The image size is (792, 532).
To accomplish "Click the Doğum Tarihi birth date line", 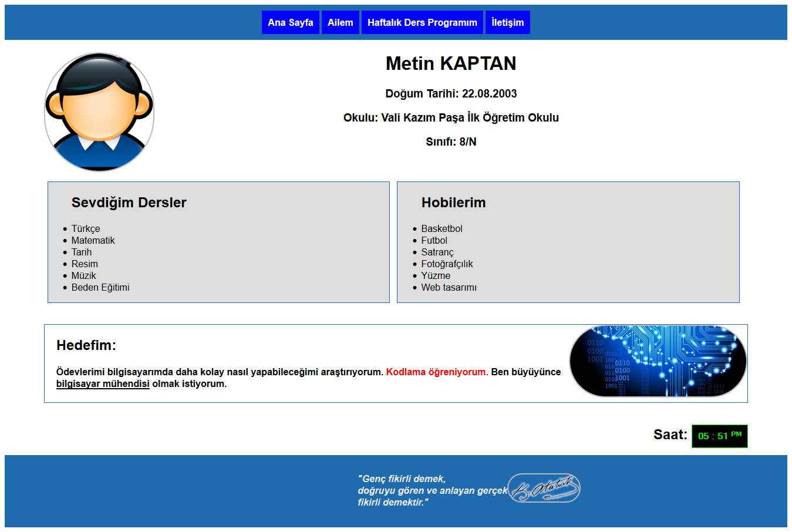I will click(450, 94).
